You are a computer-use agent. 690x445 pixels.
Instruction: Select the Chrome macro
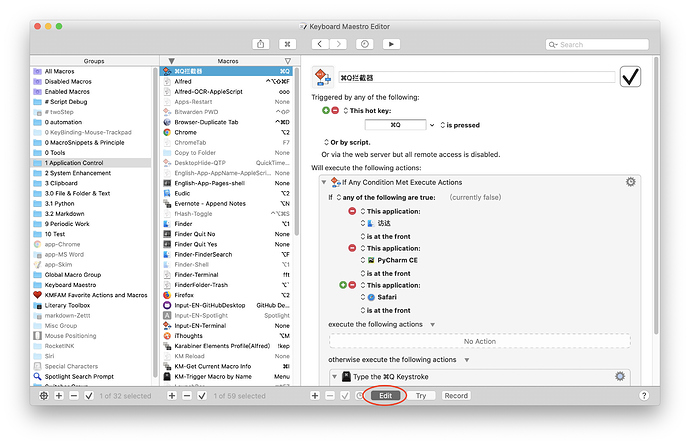click(x=227, y=132)
